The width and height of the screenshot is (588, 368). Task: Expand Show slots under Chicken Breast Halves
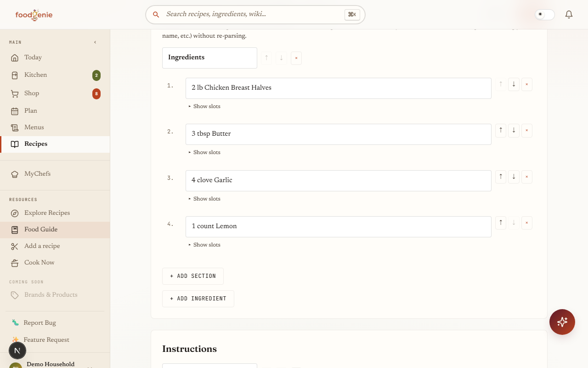tap(204, 106)
